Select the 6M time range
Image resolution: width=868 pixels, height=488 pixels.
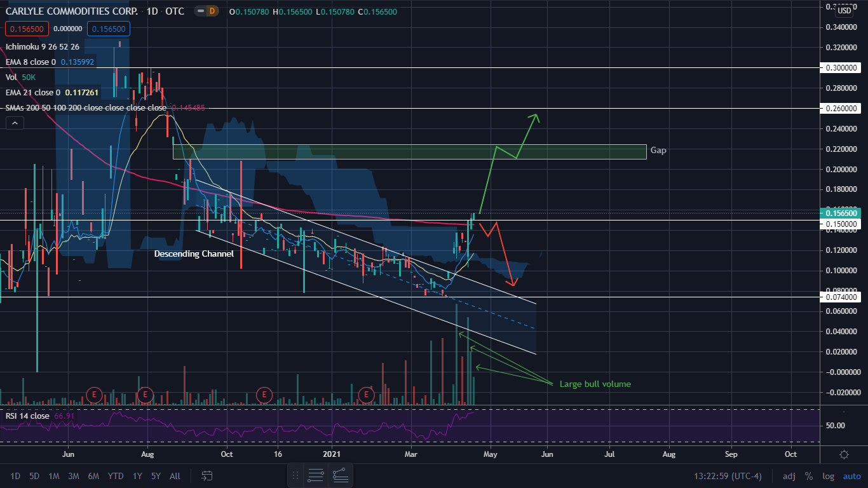tap(93, 476)
